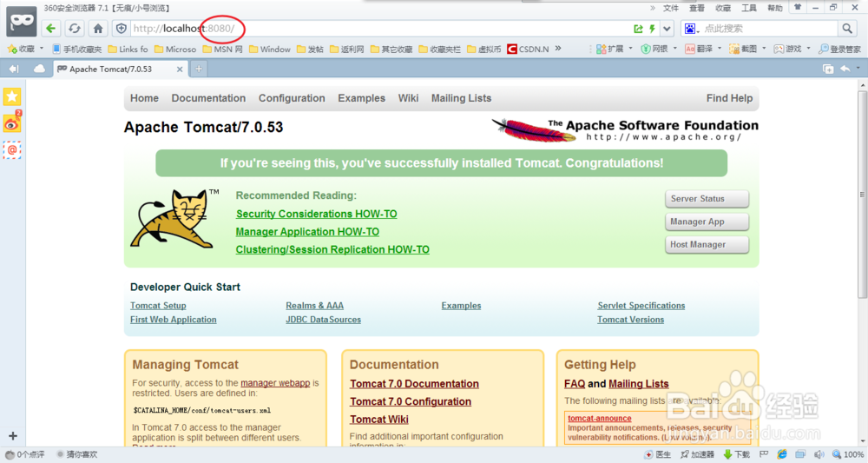
Task: Go to the browser Home icon
Action: point(98,29)
